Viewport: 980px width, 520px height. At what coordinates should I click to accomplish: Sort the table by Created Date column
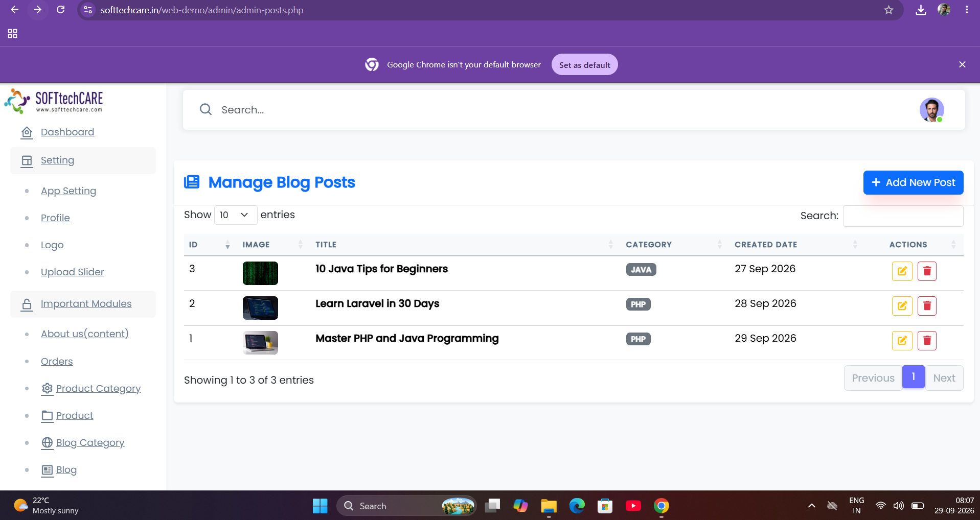pyautogui.click(x=796, y=245)
